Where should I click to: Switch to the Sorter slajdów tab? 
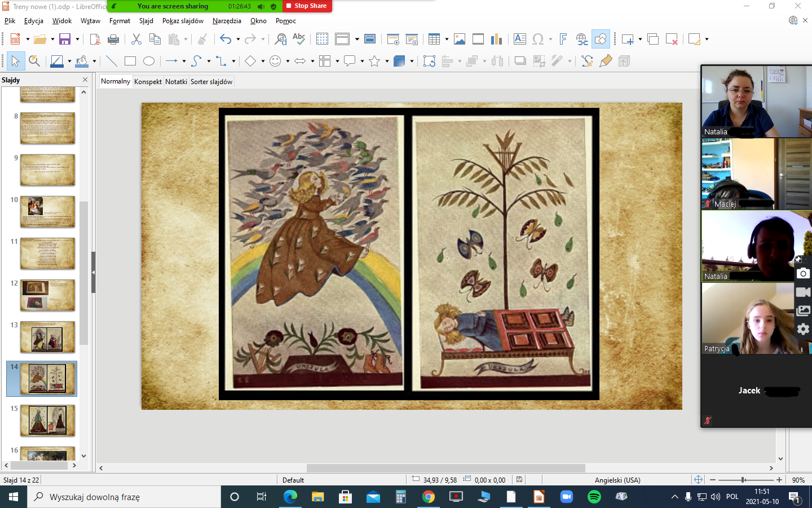(211, 81)
